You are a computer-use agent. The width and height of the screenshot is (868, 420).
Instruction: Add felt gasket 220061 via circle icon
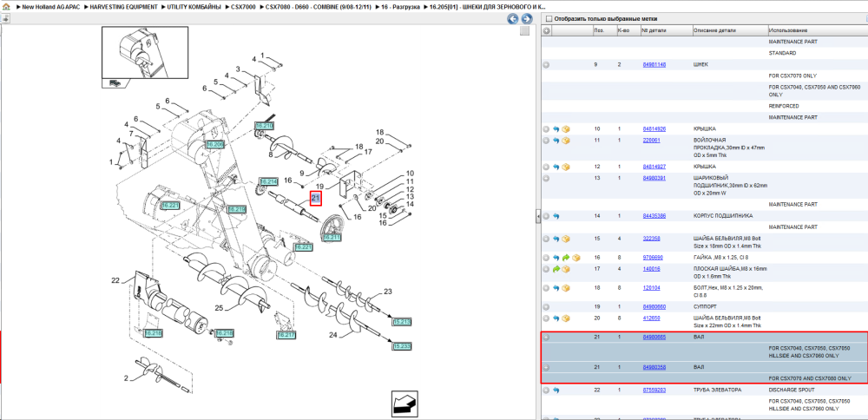546,141
